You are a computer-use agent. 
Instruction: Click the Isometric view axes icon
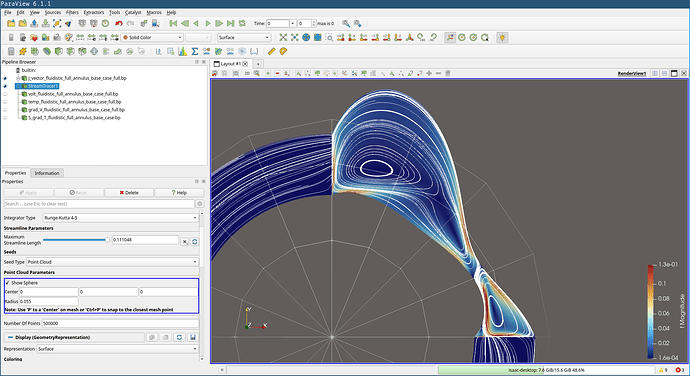pos(409,37)
